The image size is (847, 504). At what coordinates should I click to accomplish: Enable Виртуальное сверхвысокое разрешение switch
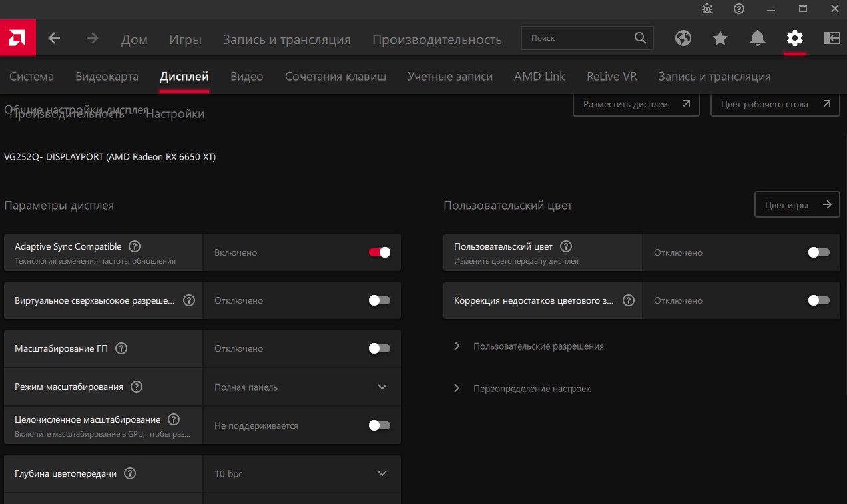pos(380,300)
